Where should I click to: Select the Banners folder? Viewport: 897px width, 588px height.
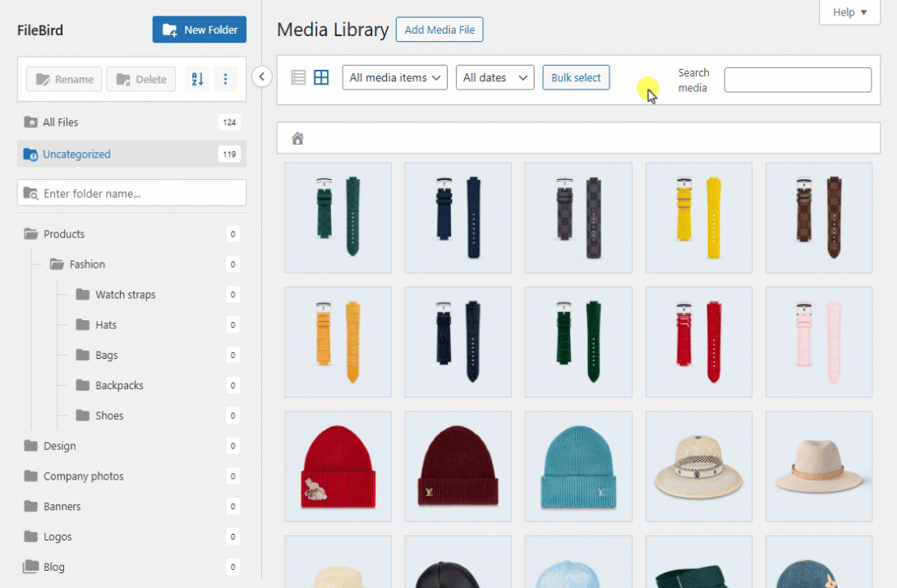tap(131, 507)
